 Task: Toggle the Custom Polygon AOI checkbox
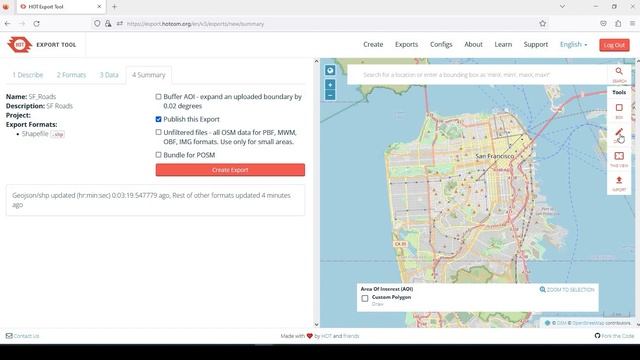pos(365,298)
